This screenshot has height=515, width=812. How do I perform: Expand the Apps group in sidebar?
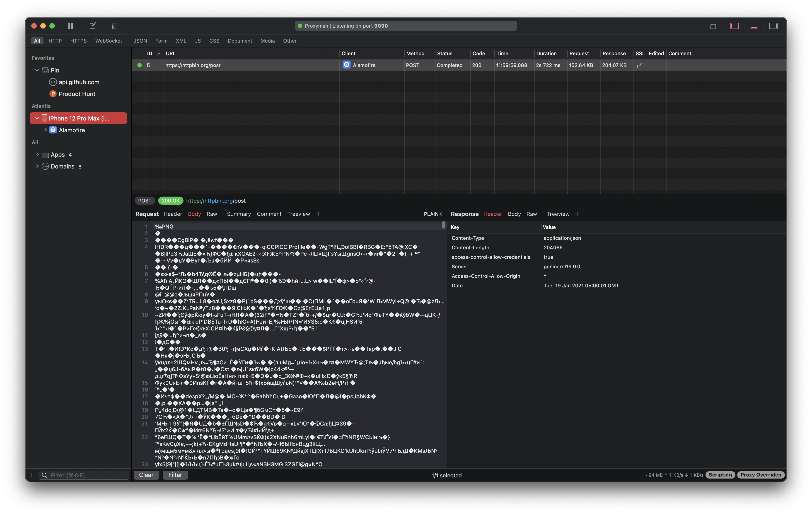37,154
